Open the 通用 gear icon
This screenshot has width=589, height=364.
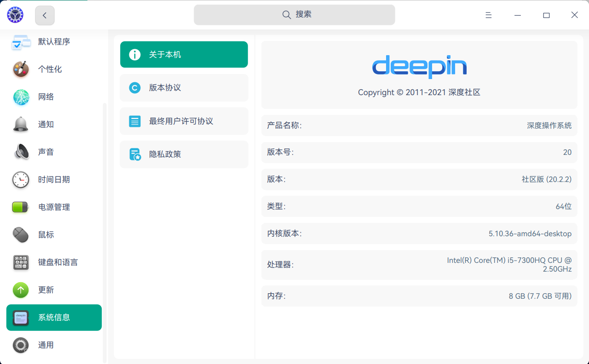21,345
